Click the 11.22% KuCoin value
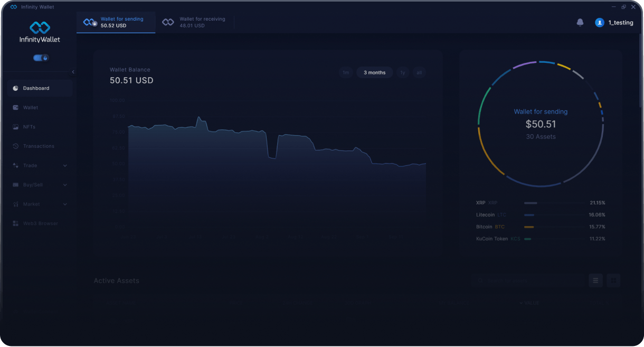This screenshot has width=644, height=347. 598,239
